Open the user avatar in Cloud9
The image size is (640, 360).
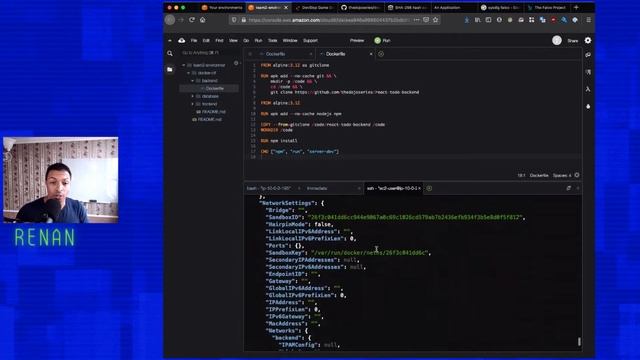tap(557, 40)
